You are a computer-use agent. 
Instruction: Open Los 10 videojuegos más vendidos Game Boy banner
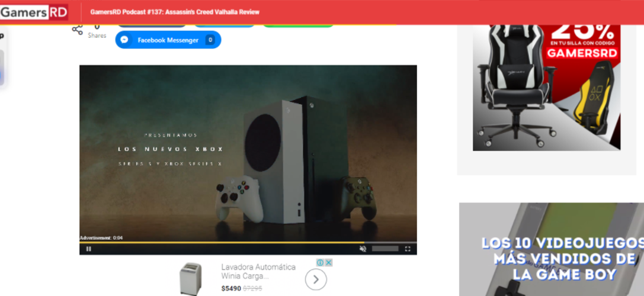pos(552,250)
